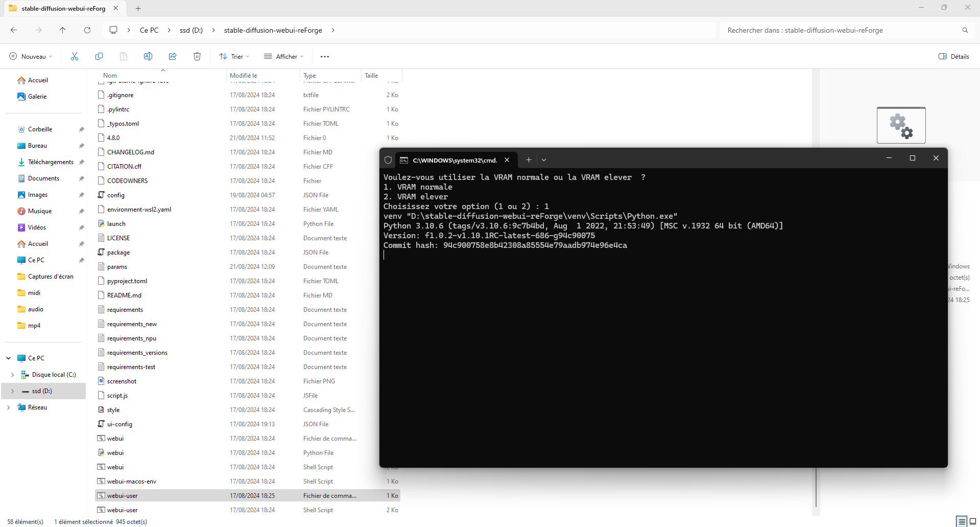Open Images in the sidebar
Viewport: 980px width, 527px height.
click(38, 195)
